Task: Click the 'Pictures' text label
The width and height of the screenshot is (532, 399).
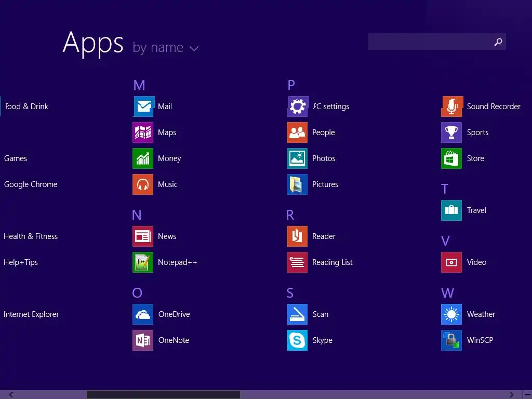Action: [x=325, y=184]
